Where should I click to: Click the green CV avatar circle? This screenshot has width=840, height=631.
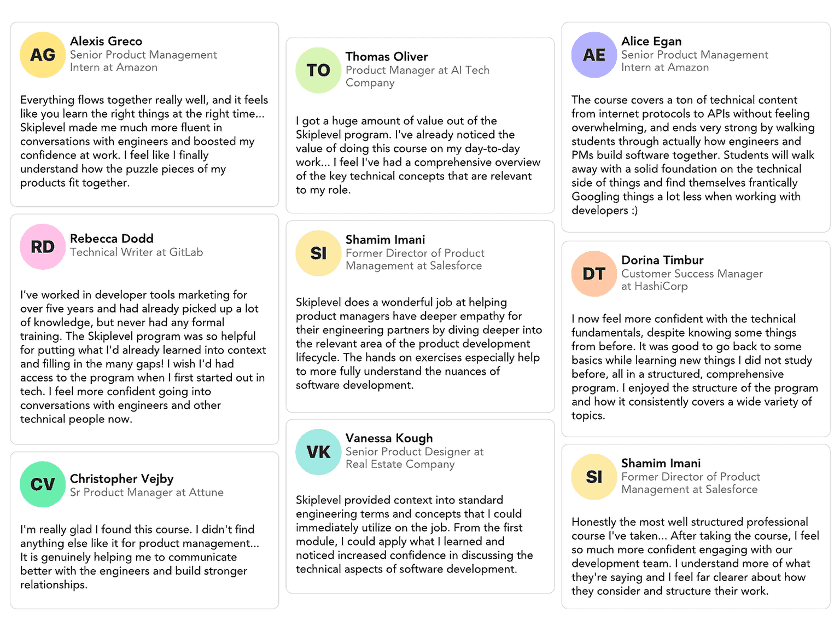pos(43,484)
